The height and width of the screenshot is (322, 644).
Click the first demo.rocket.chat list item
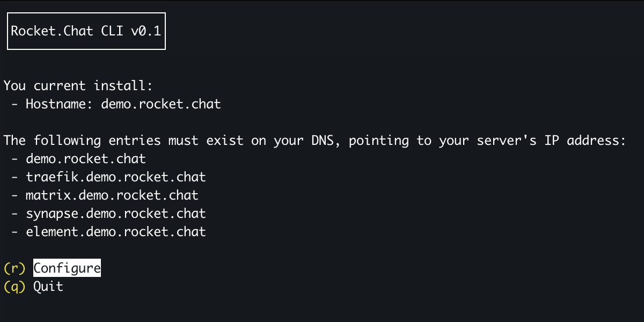[x=85, y=158]
